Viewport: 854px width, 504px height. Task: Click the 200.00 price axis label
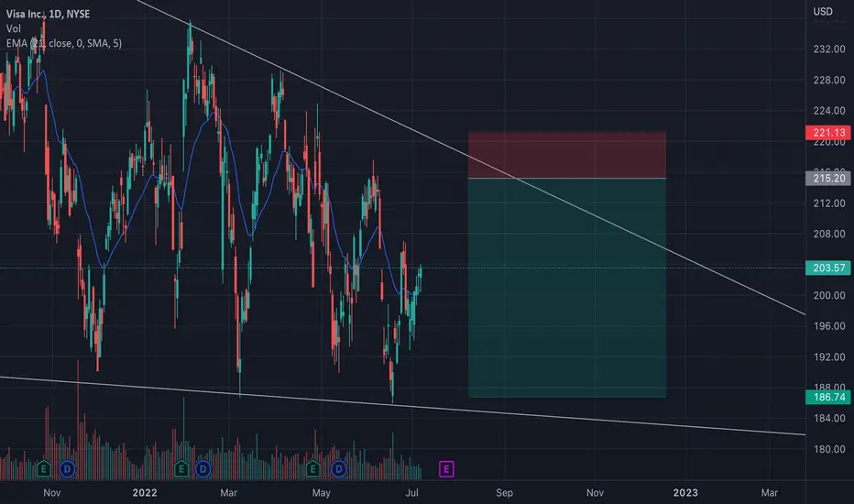pyautogui.click(x=829, y=295)
